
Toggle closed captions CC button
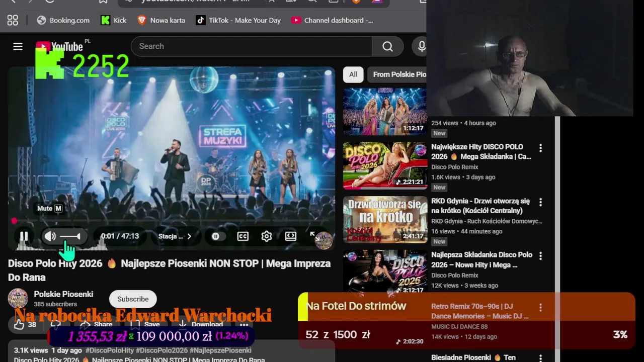243,236
